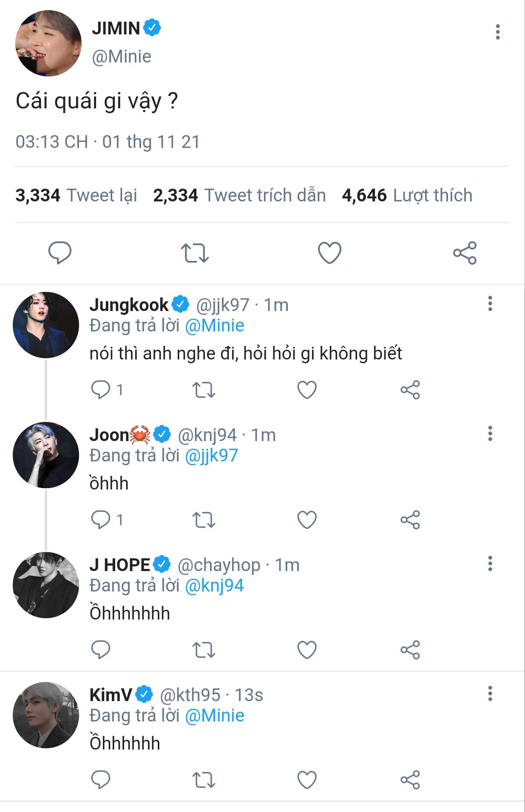
Task: Retweet KimV's reply
Action: (204, 780)
